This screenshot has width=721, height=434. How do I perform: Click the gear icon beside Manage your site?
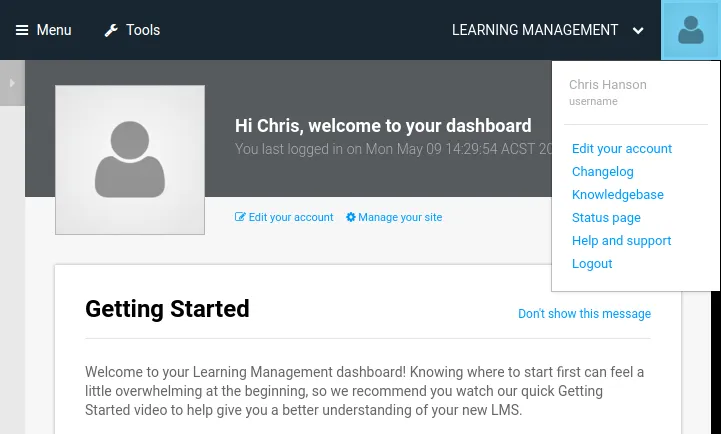tap(351, 217)
